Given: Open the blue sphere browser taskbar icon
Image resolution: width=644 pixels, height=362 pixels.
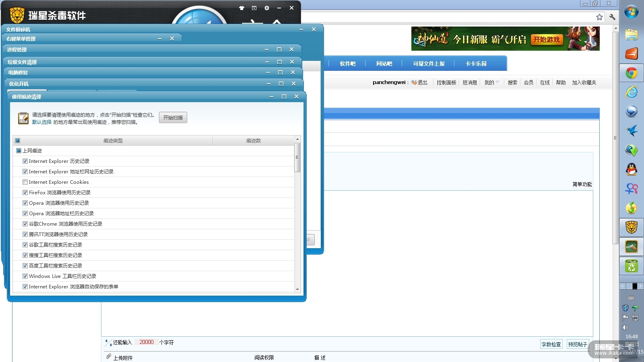Looking at the screenshot, I should [632, 111].
